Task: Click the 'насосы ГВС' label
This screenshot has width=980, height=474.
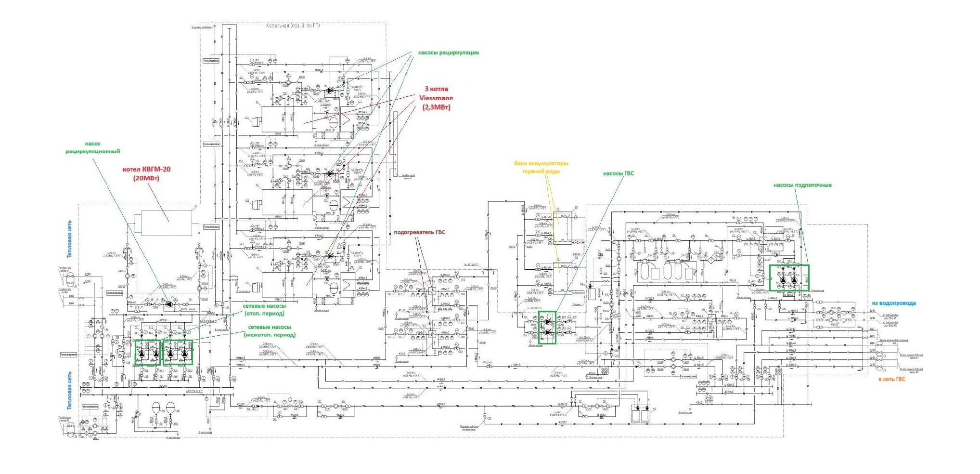Action: tap(619, 173)
